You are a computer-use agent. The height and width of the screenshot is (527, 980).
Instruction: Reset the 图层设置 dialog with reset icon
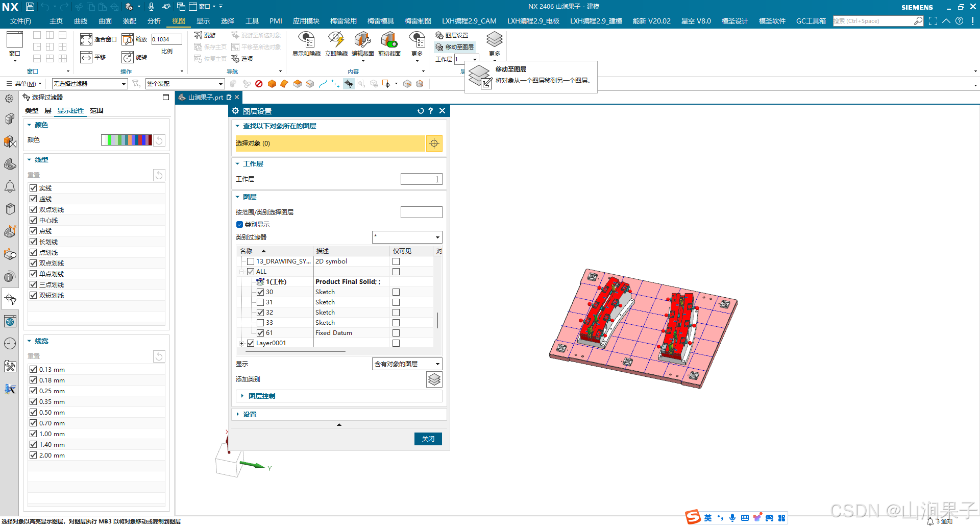coord(421,111)
